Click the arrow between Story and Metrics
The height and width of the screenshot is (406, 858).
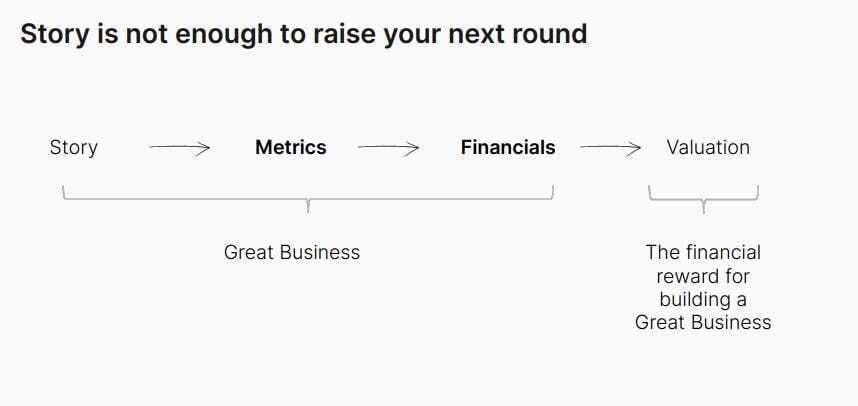click(179, 147)
